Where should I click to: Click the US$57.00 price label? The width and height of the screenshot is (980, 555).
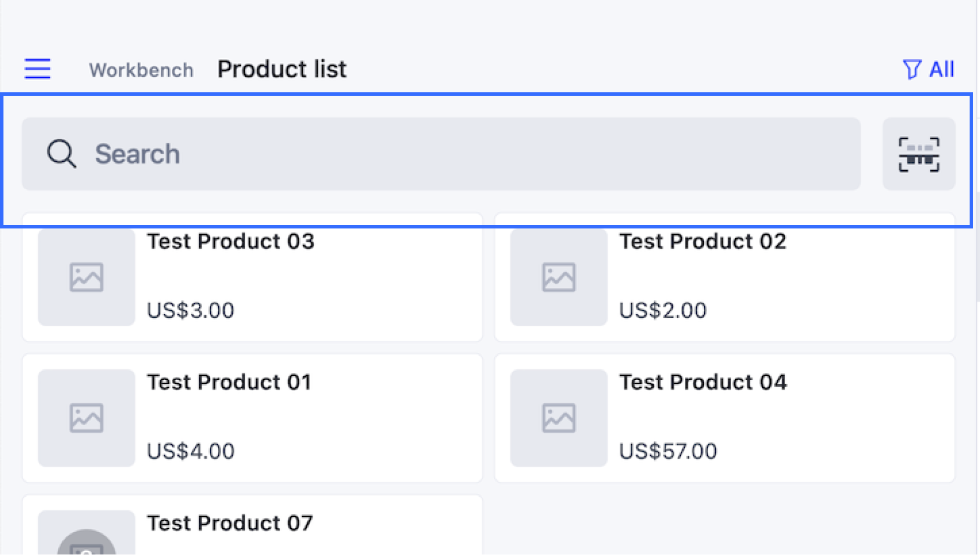[x=668, y=451]
